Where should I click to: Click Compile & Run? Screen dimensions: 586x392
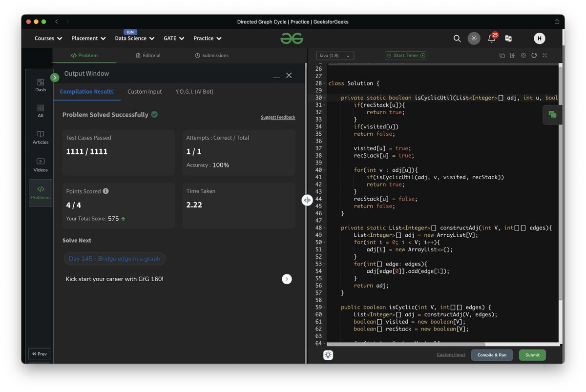pyautogui.click(x=492, y=355)
